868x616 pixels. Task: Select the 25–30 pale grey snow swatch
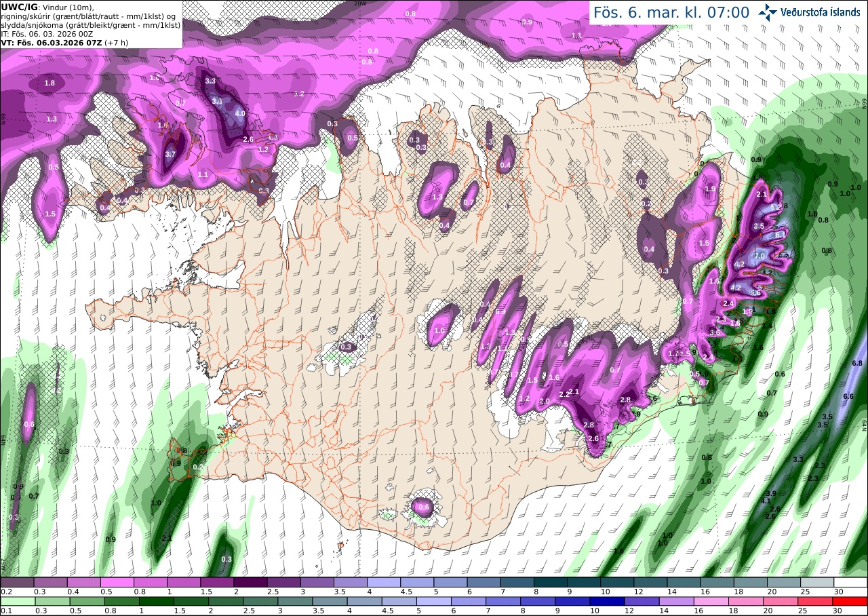point(817,582)
